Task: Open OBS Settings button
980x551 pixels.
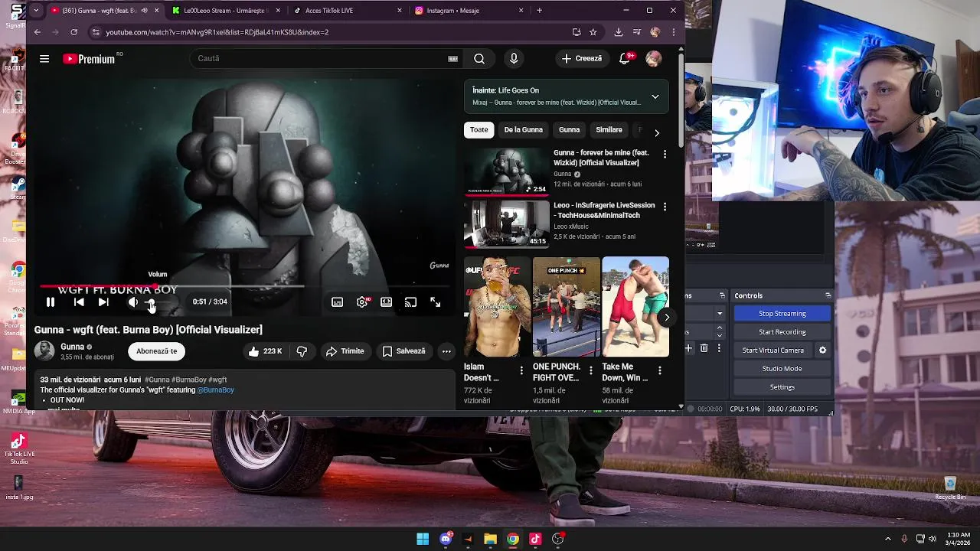Action: (x=782, y=387)
